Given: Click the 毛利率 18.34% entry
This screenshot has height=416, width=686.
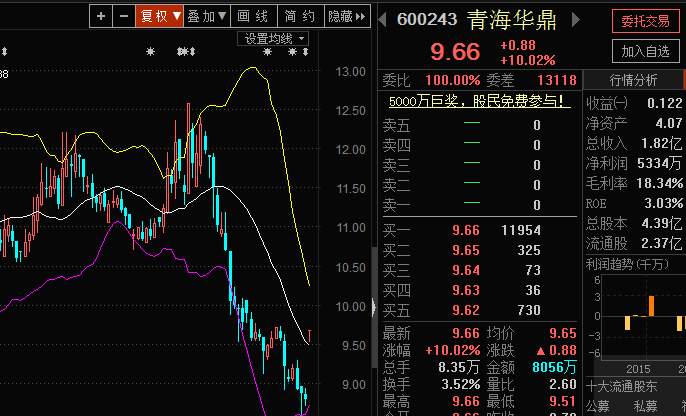Looking at the screenshot, I should pyautogui.click(x=634, y=183).
